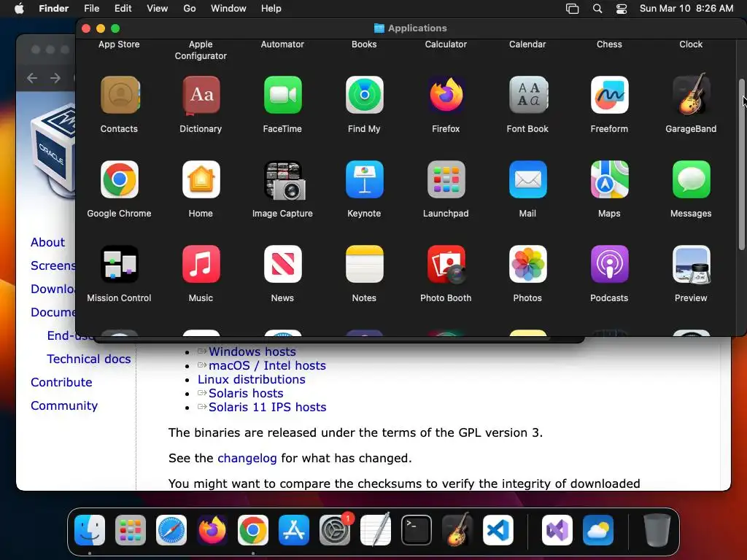The image size is (747, 560).
Task: Open the Freeform app
Action: pyautogui.click(x=609, y=95)
